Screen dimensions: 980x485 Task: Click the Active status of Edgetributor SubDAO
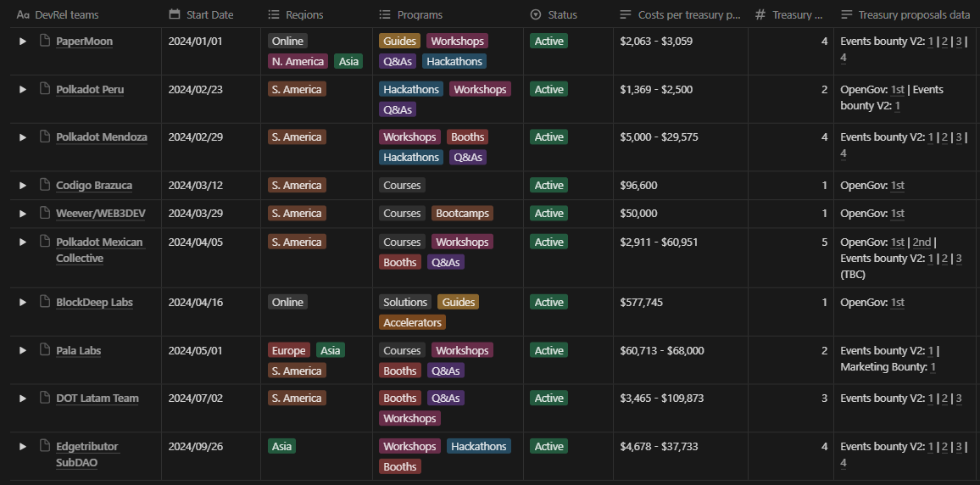[548, 447]
